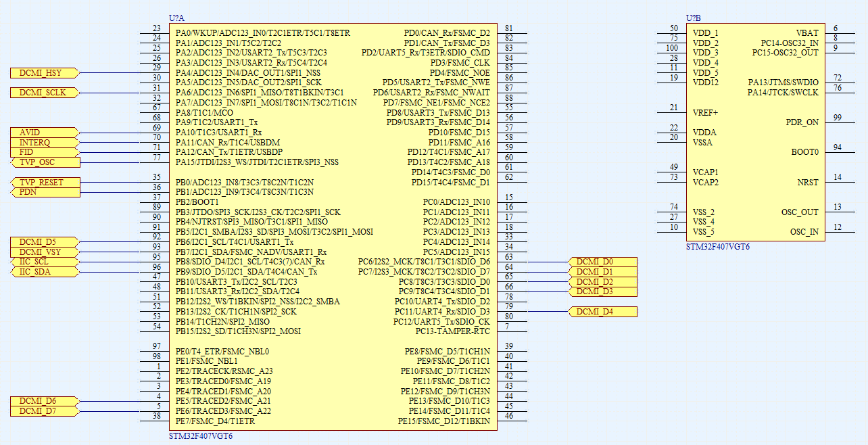
Task: Select pin PC0/ADC123_IN10
Action: point(457,202)
